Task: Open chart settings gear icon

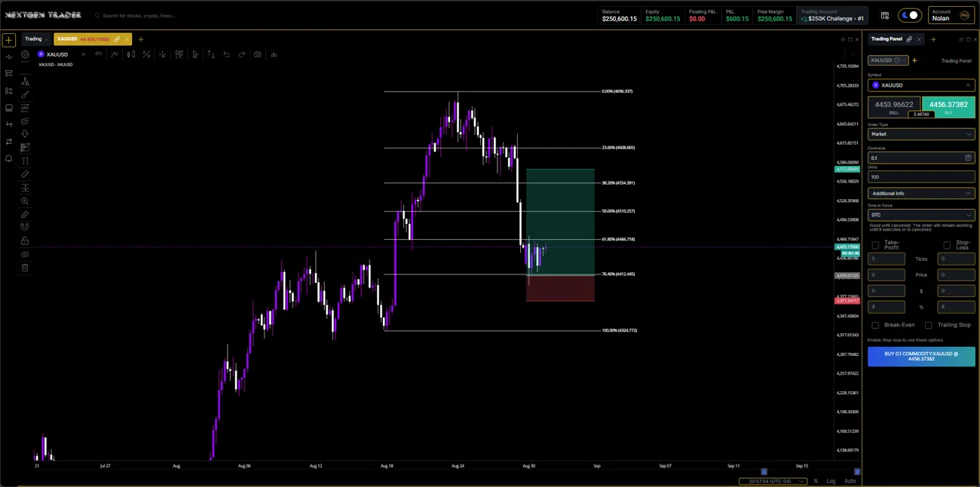Action: point(25,54)
